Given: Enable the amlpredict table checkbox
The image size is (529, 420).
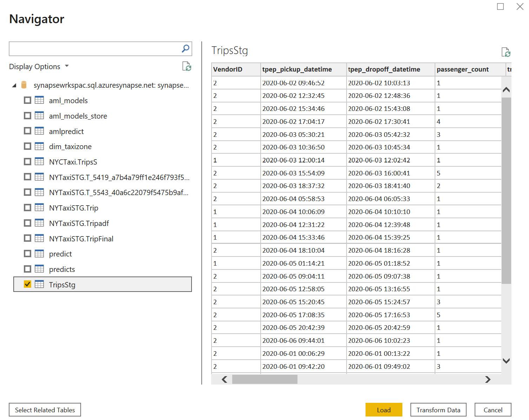Looking at the screenshot, I should 27,131.
